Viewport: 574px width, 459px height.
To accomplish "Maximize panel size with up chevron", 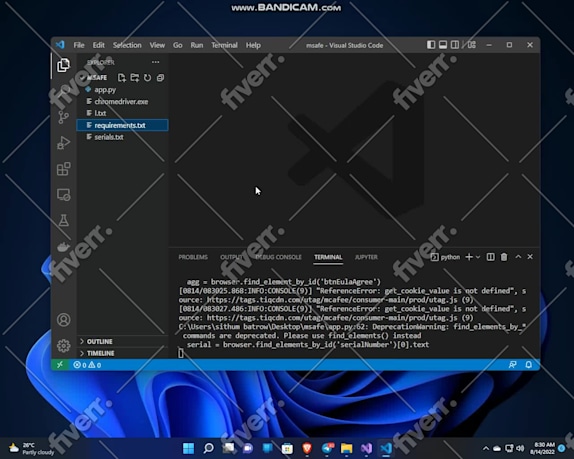I will [518, 257].
